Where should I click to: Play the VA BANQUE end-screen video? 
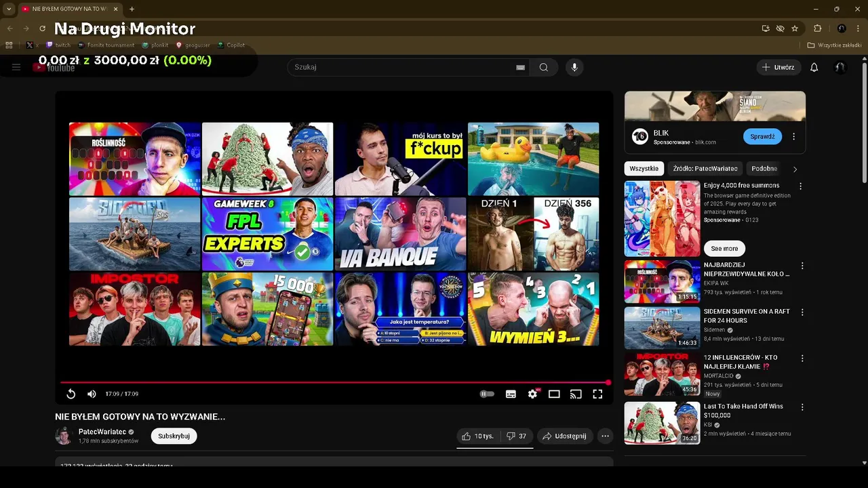(x=400, y=234)
